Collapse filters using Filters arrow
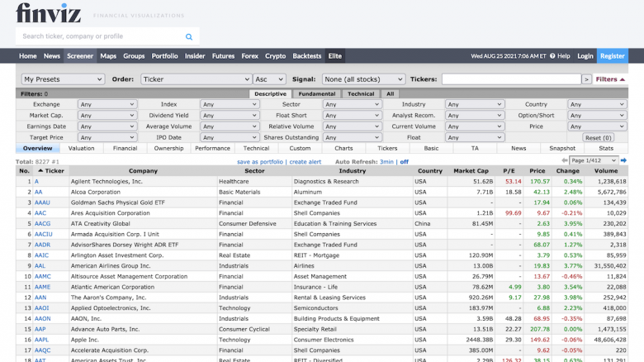The height and width of the screenshot is (362, 644). tap(610, 79)
